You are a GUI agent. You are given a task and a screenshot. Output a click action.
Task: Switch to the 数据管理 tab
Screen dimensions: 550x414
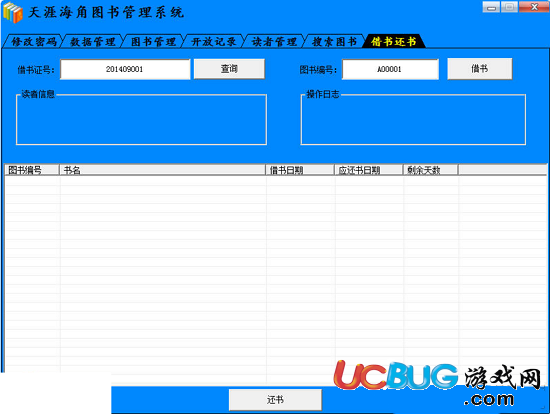[x=93, y=41]
